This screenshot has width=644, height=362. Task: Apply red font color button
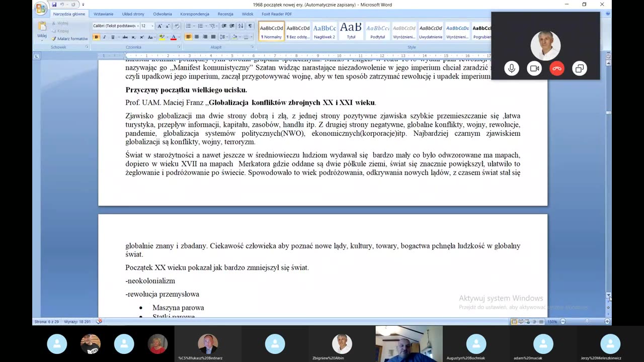(173, 37)
